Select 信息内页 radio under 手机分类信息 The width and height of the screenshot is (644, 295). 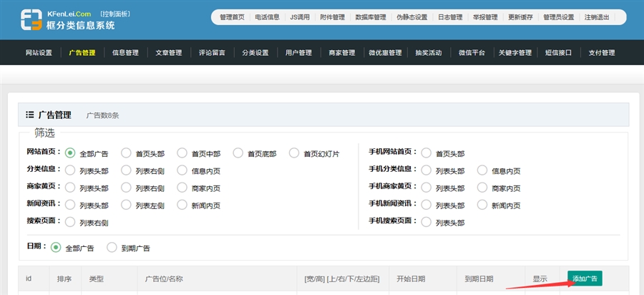pyautogui.click(x=482, y=170)
